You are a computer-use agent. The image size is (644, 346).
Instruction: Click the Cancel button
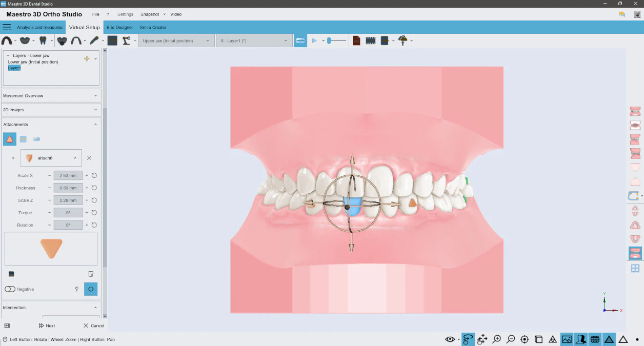coord(93,325)
